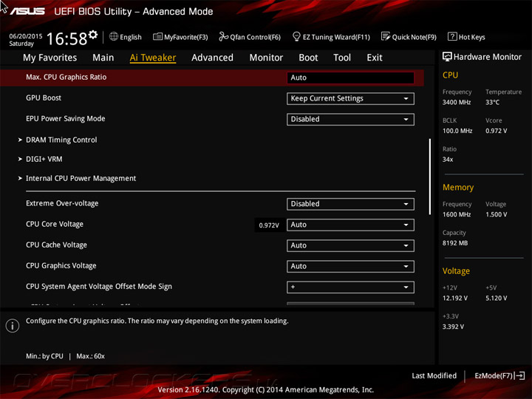This screenshot has width=532, height=399.
Task: Open the CPU Core Voltage dropdown
Action: point(350,225)
